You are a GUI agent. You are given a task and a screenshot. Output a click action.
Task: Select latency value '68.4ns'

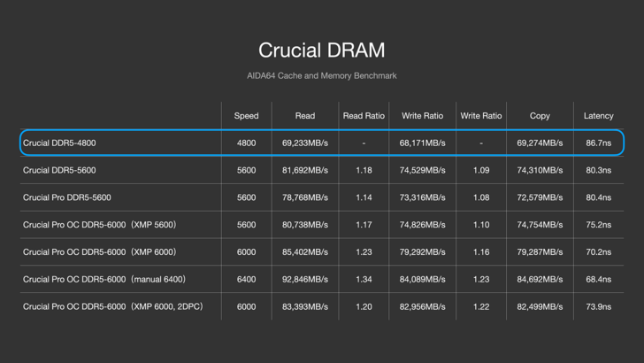pos(598,279)
